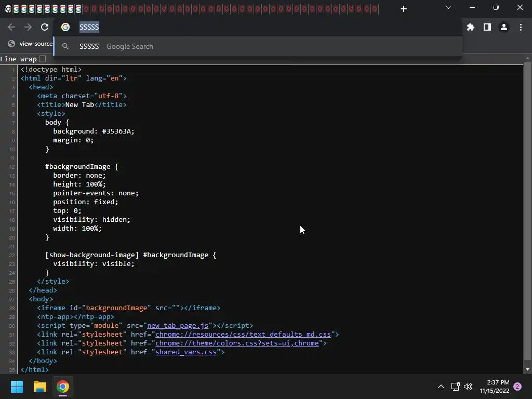532x399 pixels.
Task: Reload the current page
Action: coord(45,27)
